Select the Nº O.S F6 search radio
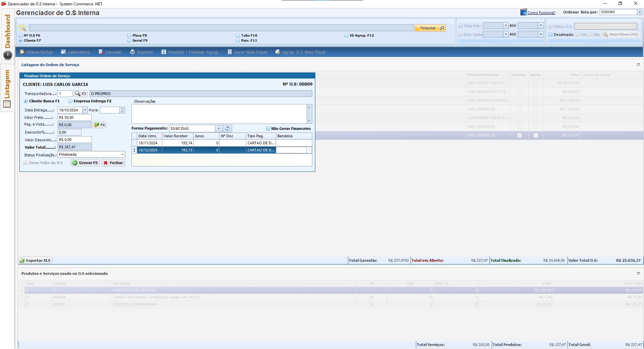 pyautogui.click(x=20, y=36)
